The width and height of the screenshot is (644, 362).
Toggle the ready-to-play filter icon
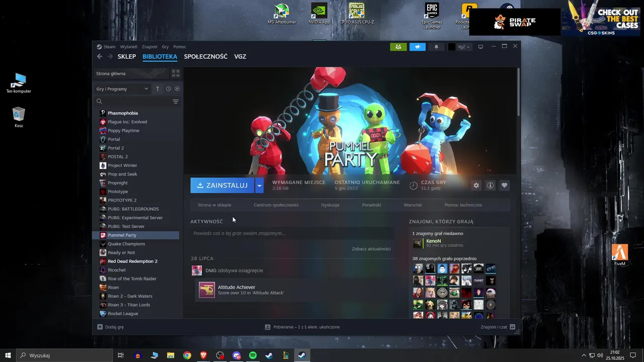177,89
